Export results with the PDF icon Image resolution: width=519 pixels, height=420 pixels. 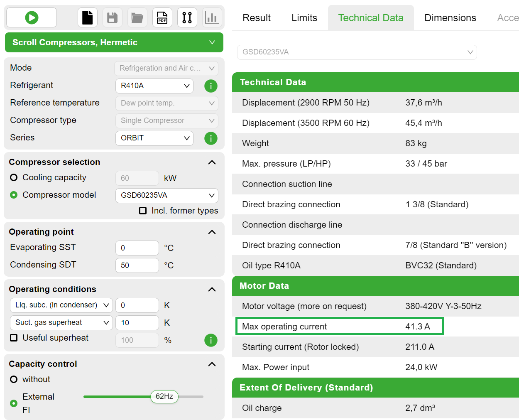pyautogui.click(x=162, y=17)
